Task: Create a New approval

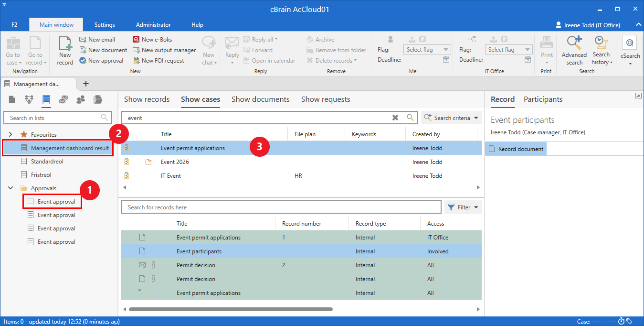Action: pos(101,61)
